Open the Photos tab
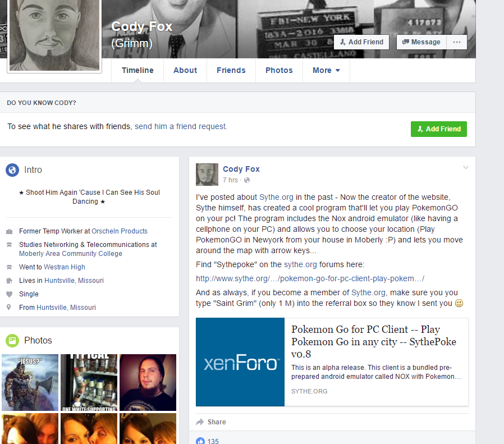Image resolution: width=504 pixels, height=444 pixels. point(279,70)
